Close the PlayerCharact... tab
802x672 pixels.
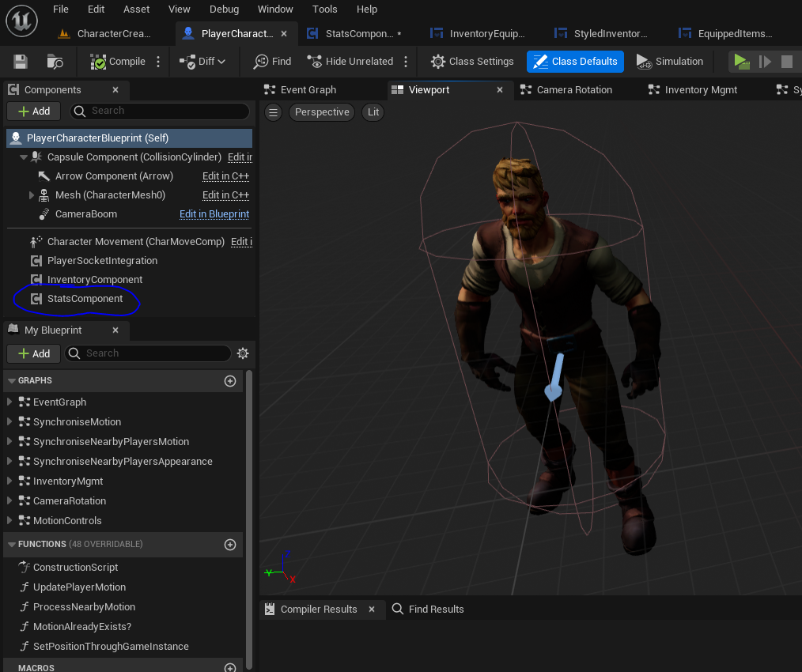pyautogui.click(x=284, y=34)
